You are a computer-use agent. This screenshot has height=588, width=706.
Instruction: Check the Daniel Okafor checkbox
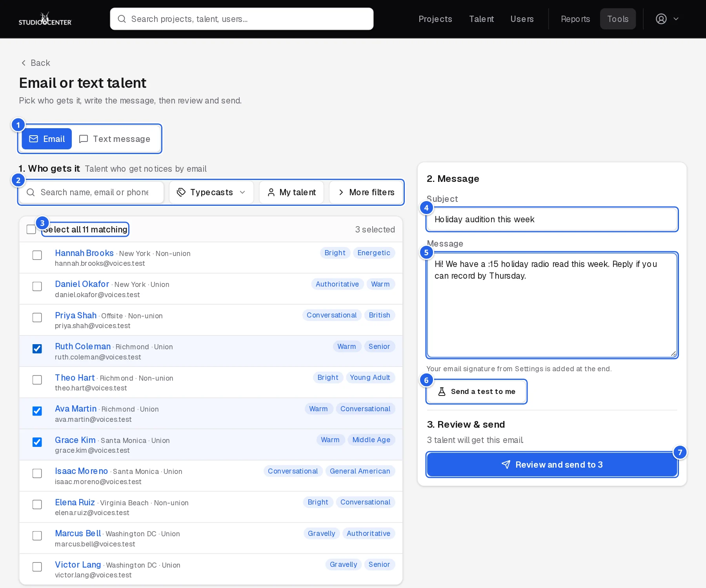pos(37,287)
